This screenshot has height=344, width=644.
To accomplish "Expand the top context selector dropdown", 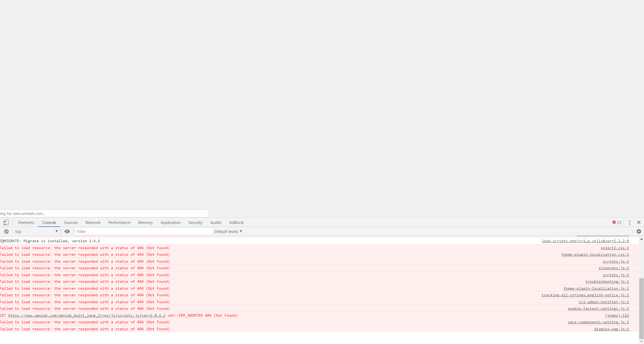I will [x=36, y=231].
